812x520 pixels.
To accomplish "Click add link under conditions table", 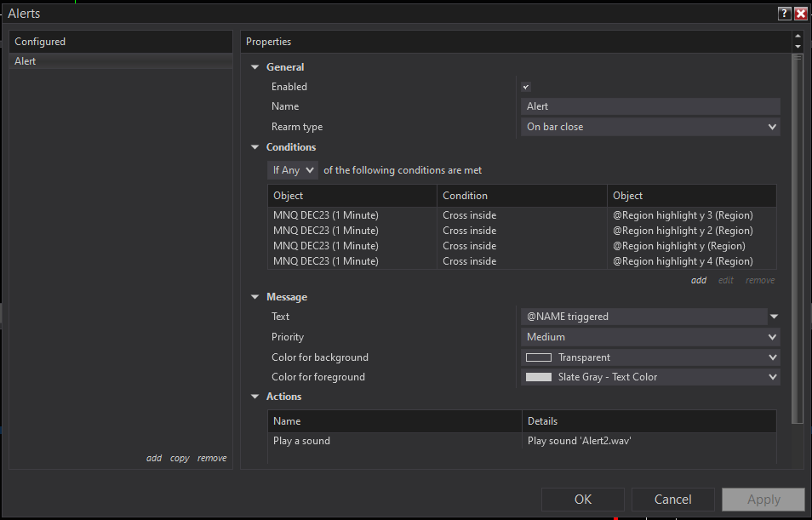I will click(x=699, y=280).
